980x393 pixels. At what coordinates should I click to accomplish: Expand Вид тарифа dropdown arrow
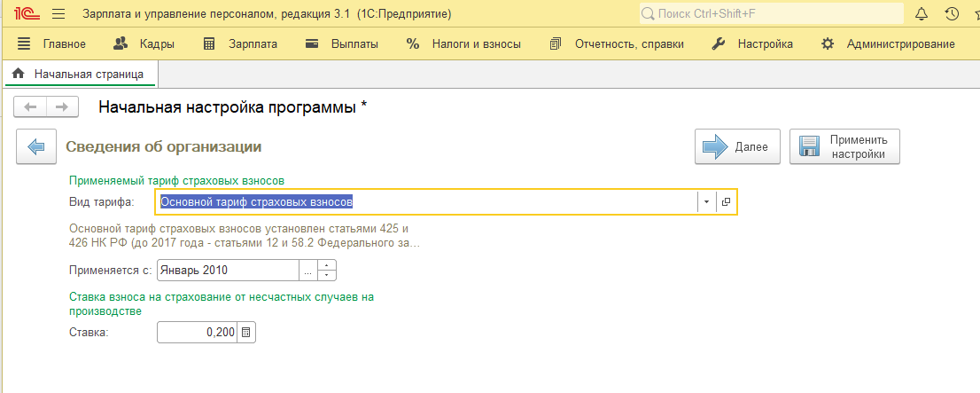(x=706, y=202)
